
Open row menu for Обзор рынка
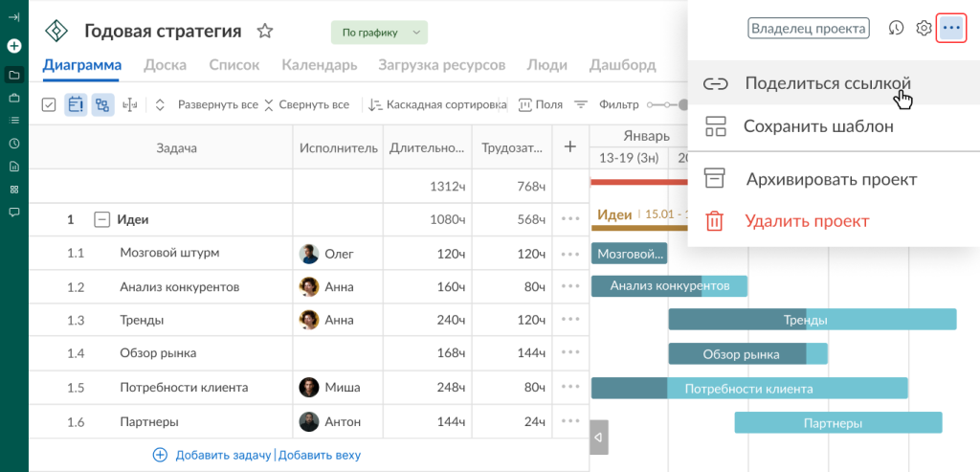point(570,352)
